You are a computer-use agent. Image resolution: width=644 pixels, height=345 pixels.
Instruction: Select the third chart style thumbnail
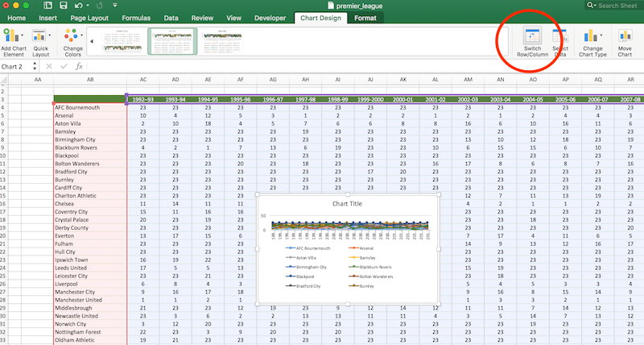tap(222, 41)
